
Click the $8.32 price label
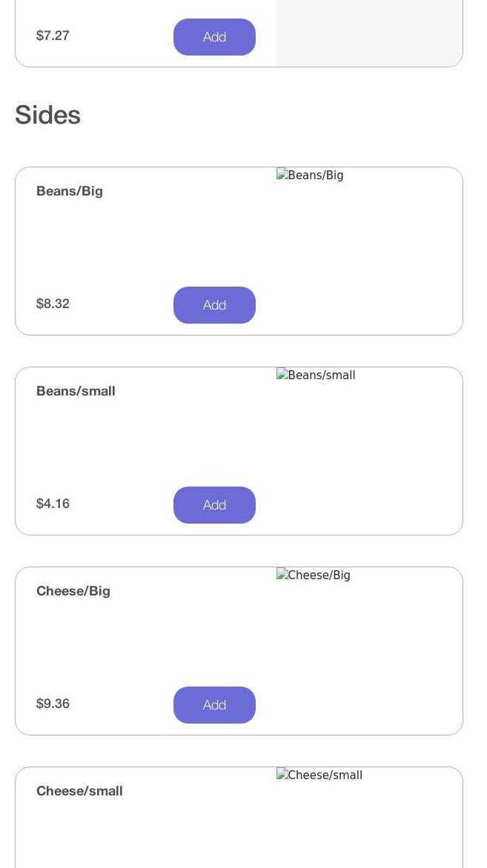click(53, 304)
